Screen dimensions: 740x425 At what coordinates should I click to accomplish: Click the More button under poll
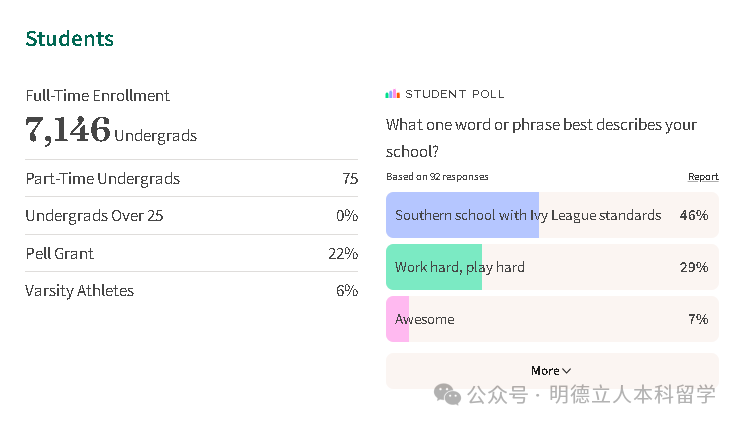coord(551,371)
